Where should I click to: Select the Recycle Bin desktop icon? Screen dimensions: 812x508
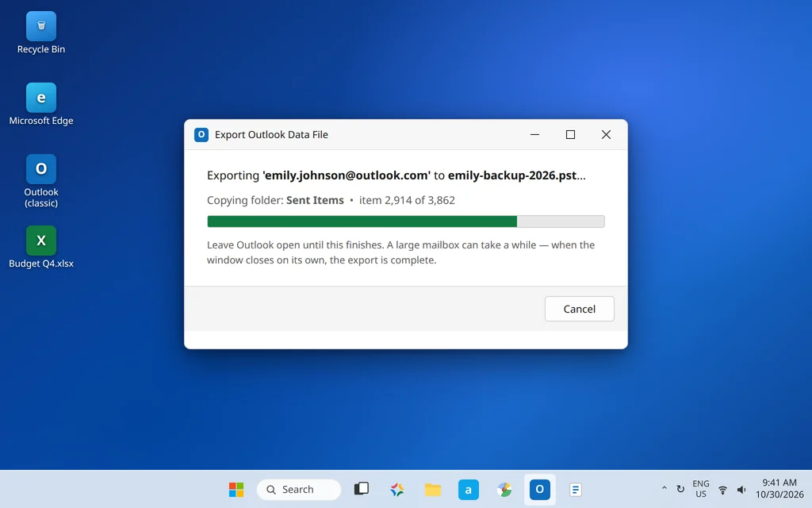pos(41,33)
